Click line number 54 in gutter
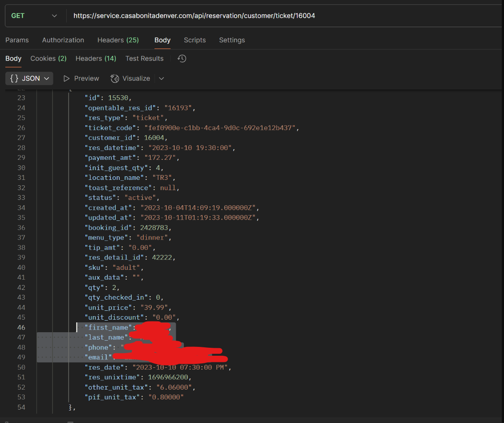Screen dimensions: 504x423 pos(21,407)
